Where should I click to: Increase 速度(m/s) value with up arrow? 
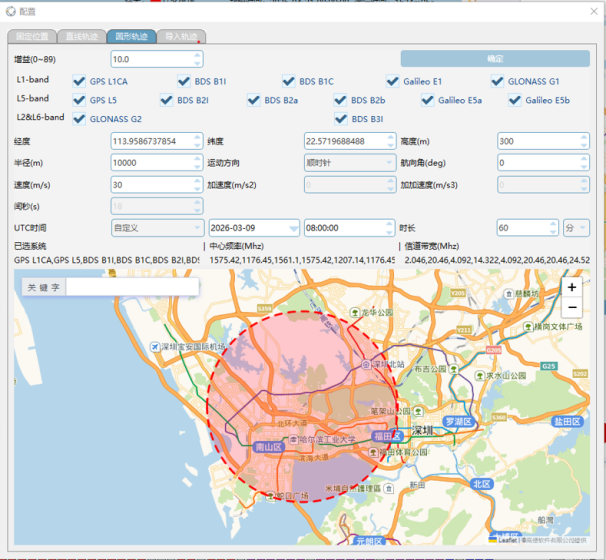click(197, 180)
